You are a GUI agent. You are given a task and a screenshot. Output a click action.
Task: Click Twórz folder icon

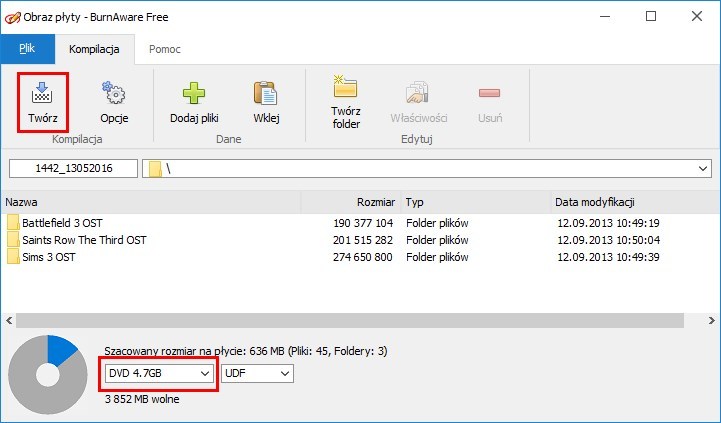click(x=345, y=86)
